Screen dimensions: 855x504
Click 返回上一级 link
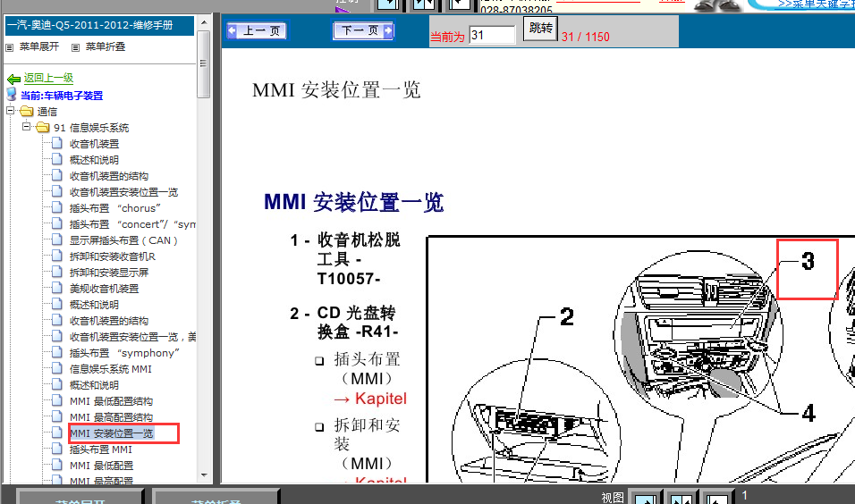point(48,78)
